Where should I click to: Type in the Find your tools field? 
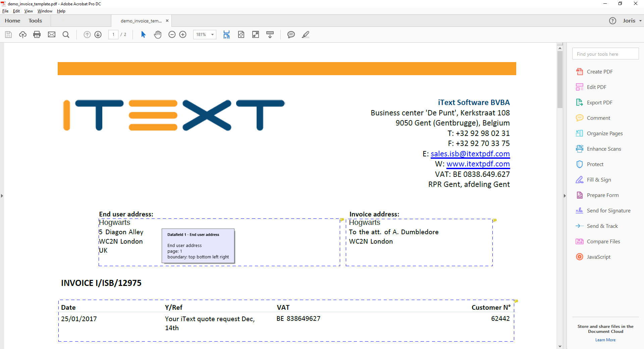(x=605, y=54)
